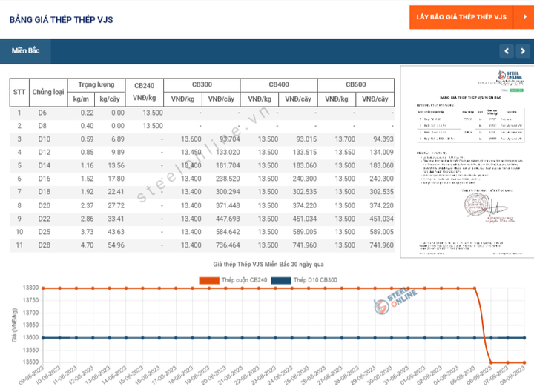The image size is (534, 392).
Task: Click the 371.448 value in D20 row
Action: 228,205
